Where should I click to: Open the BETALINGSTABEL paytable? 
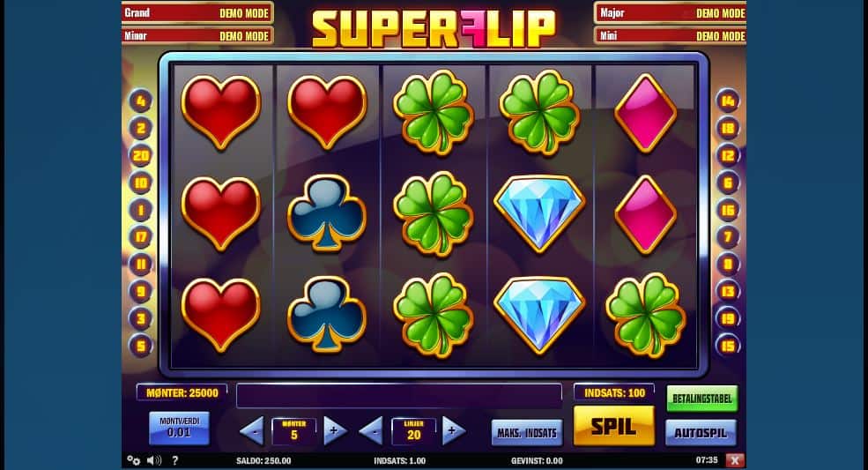(702, 399)
